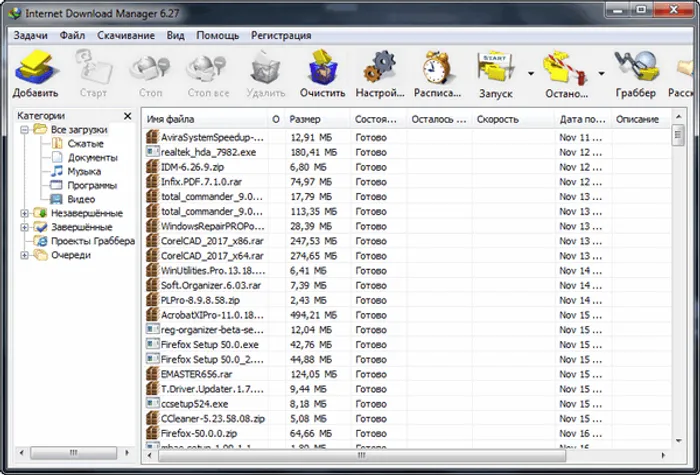This screenshot has height=475, width=700.
Task: Open settings via the Настрой... gears icon
Action: click(x=379, y=68)
